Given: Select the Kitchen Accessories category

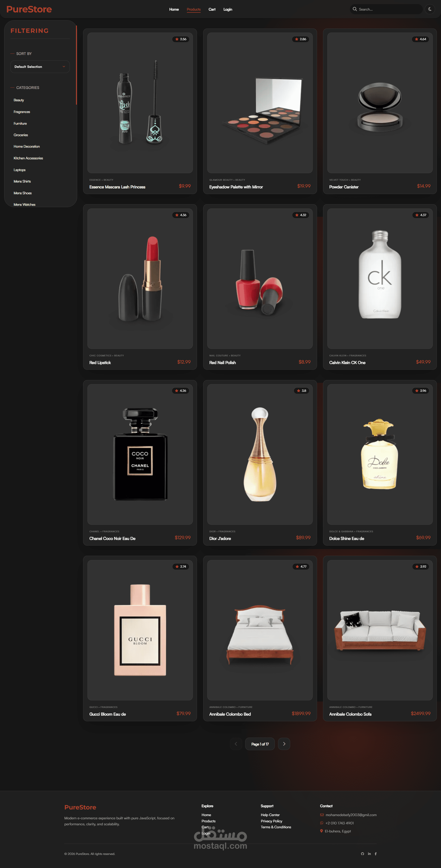Looking at the screenshot, I should 28,158.
